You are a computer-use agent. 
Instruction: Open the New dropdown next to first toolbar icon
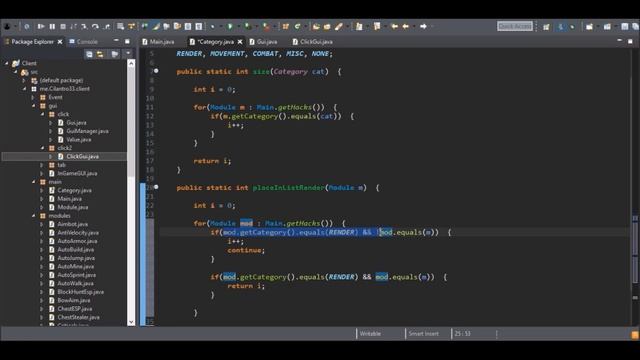(15, 27)
